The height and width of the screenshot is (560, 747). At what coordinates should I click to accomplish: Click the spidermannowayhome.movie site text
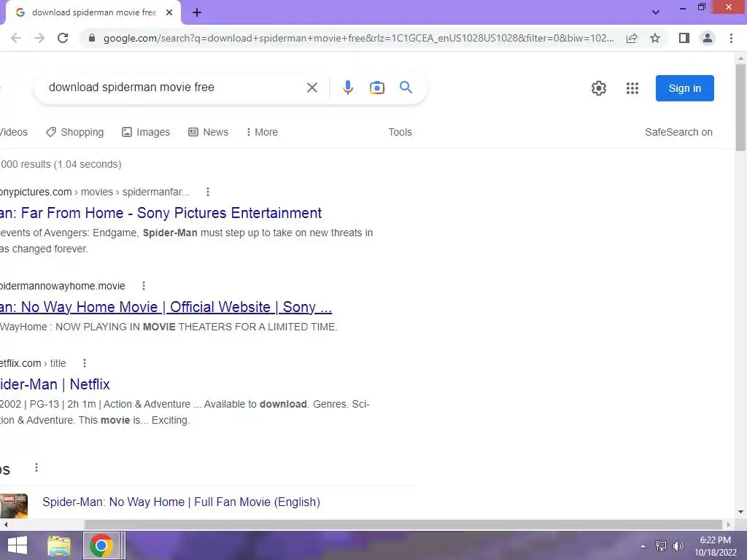pos(63,286)
